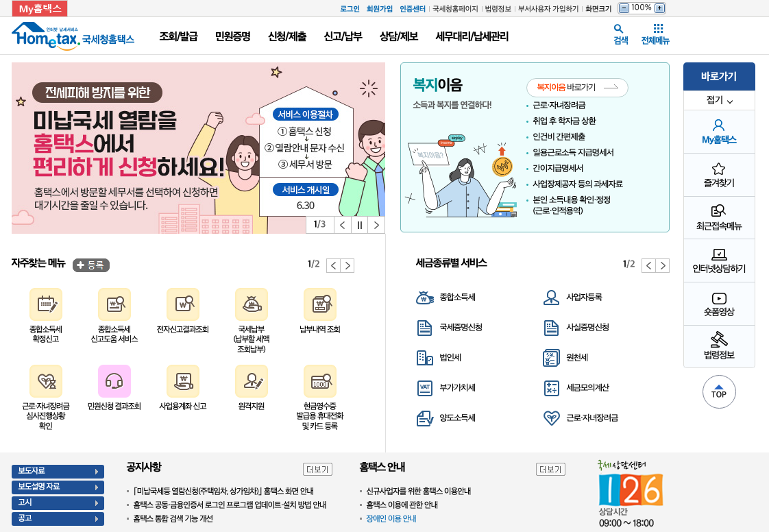The image size is (769, 532).
Task: Open the 국세청홈페이지 link
Action: (455, 9)
